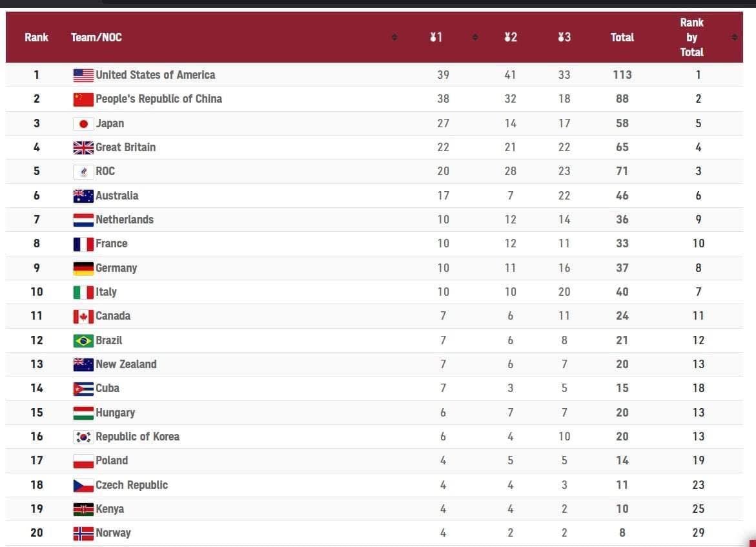Click the People's Republic of China flag icon

(83, 99)
